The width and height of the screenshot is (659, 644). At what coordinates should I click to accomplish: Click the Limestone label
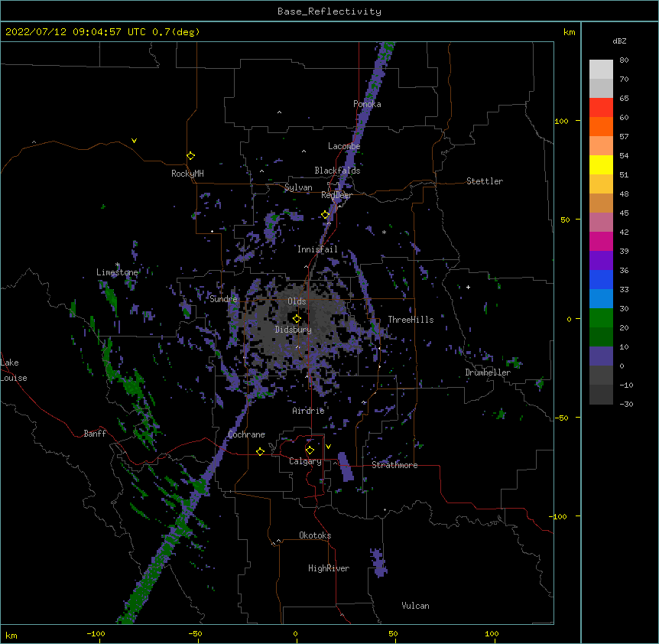click(117, 272)
